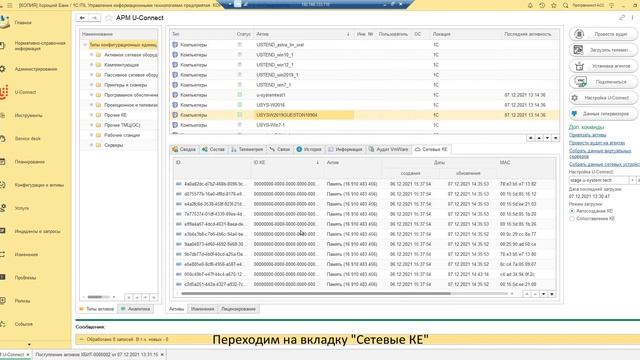Click Данные гипервизоров button

(x=603, y=114)
